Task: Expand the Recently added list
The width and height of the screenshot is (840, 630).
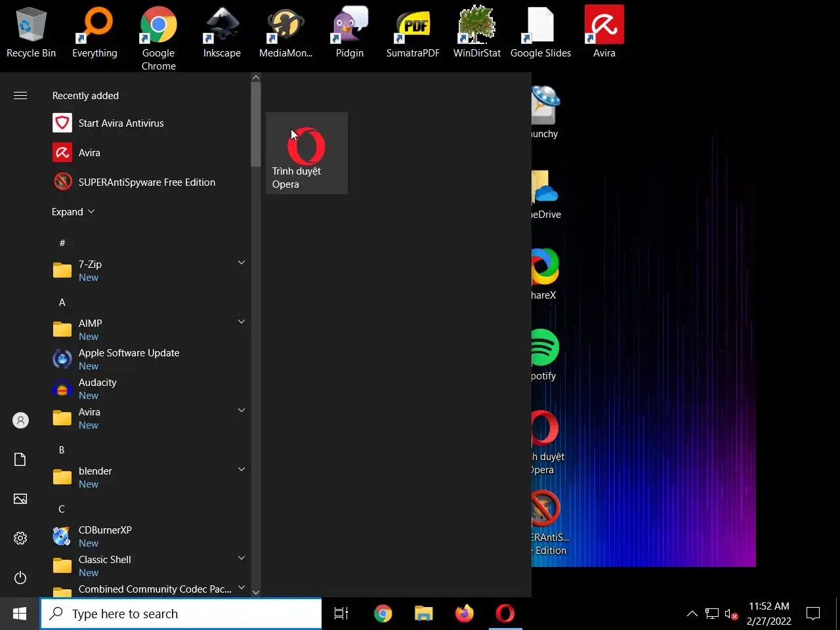Action: coord(73,212)
